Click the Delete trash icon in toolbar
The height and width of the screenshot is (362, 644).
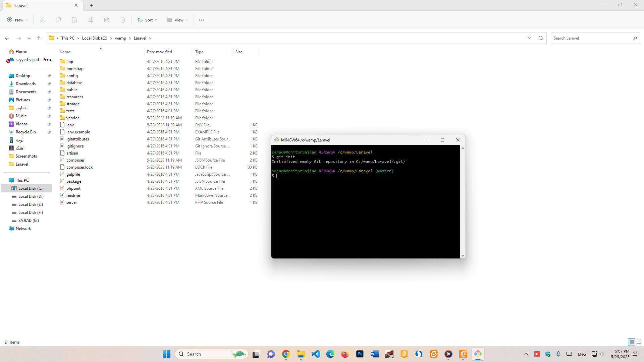coord(123,20)
